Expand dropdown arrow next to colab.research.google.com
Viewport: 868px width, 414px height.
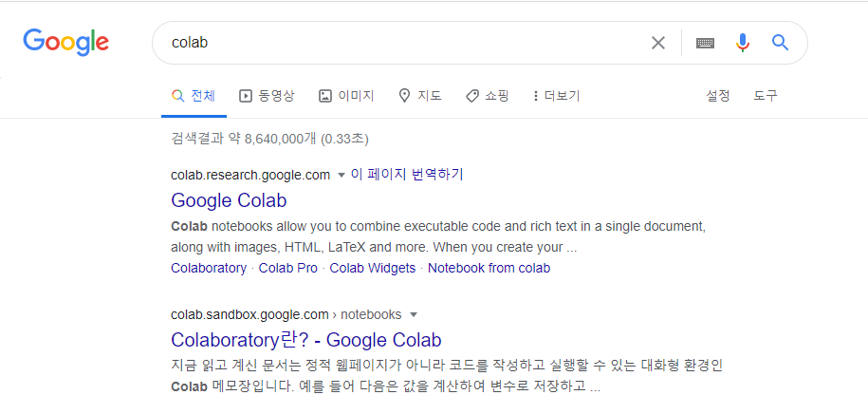click(341, 176)
